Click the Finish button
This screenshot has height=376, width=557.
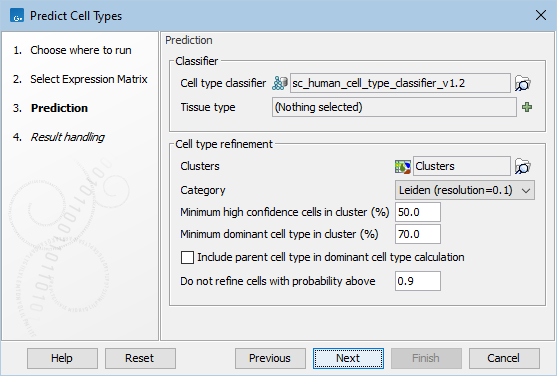pyautogui.click(x=426, y=358)
